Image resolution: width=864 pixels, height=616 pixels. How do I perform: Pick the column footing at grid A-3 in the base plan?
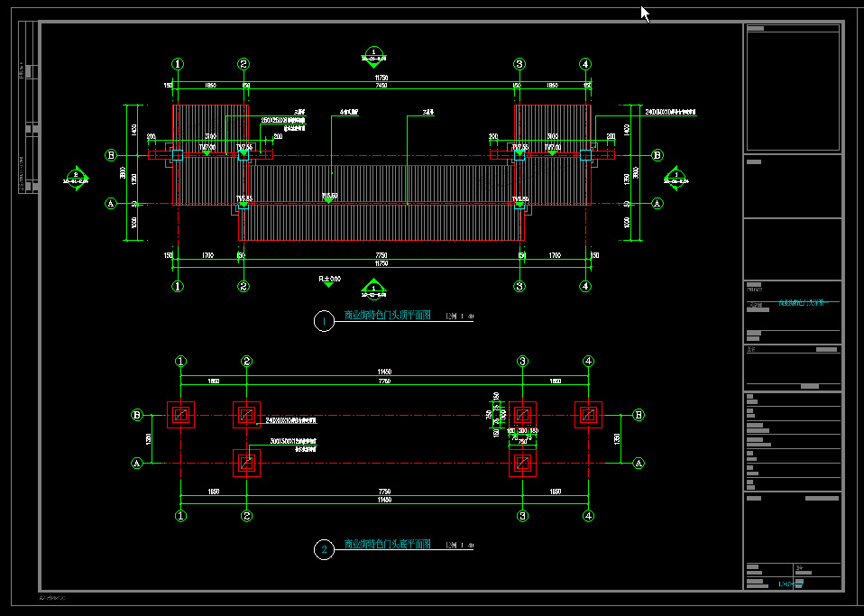(522, 464)
